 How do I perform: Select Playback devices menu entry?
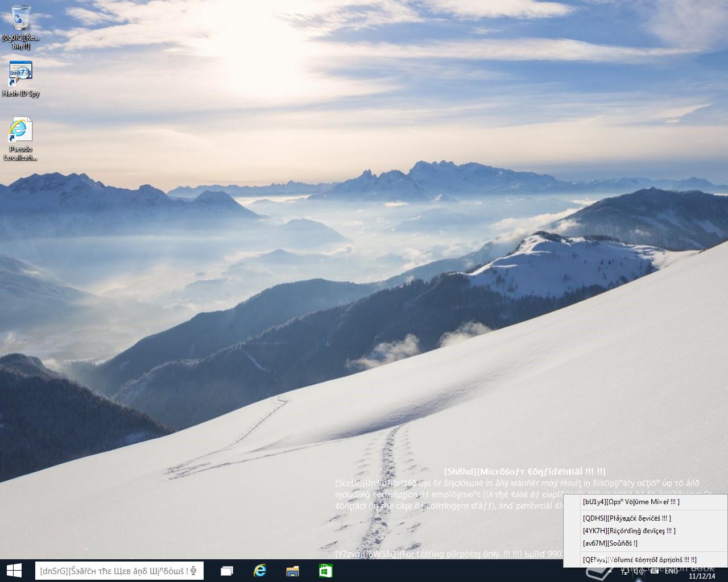click(x=645, y=518)
